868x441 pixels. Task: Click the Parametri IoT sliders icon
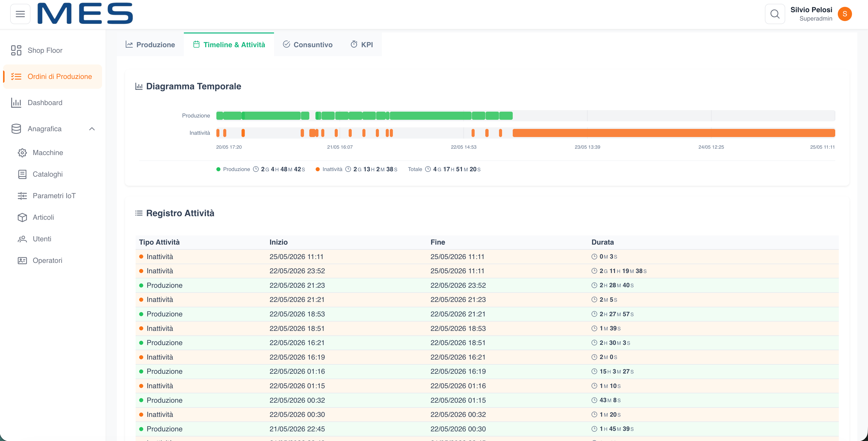[x=22, y=196]
